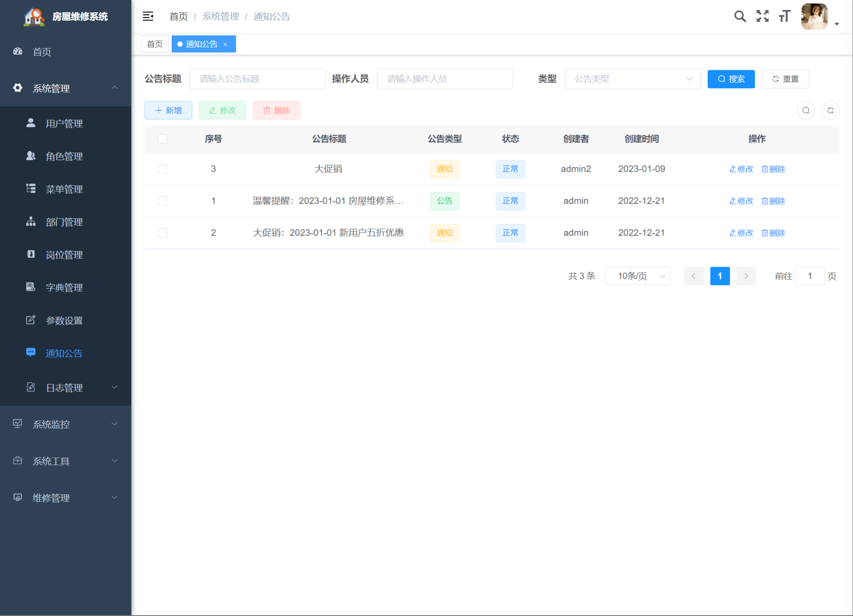Click user avatar in top right

[x=814, y=17]
